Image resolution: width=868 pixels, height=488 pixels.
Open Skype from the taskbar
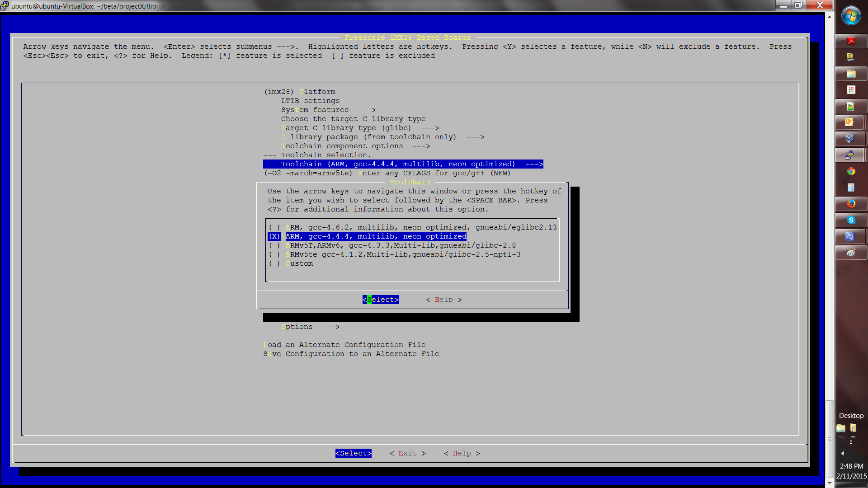click(851, 220)
